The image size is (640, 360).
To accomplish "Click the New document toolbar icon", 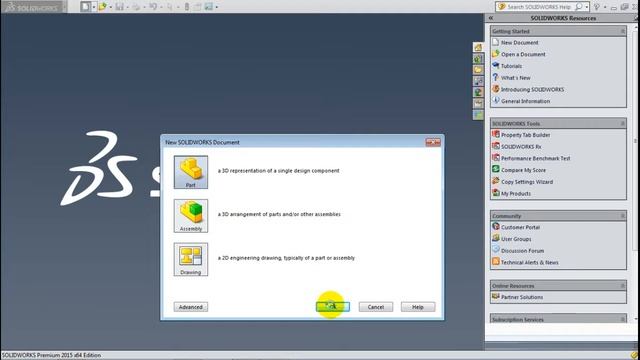I will tap(85, 7).
